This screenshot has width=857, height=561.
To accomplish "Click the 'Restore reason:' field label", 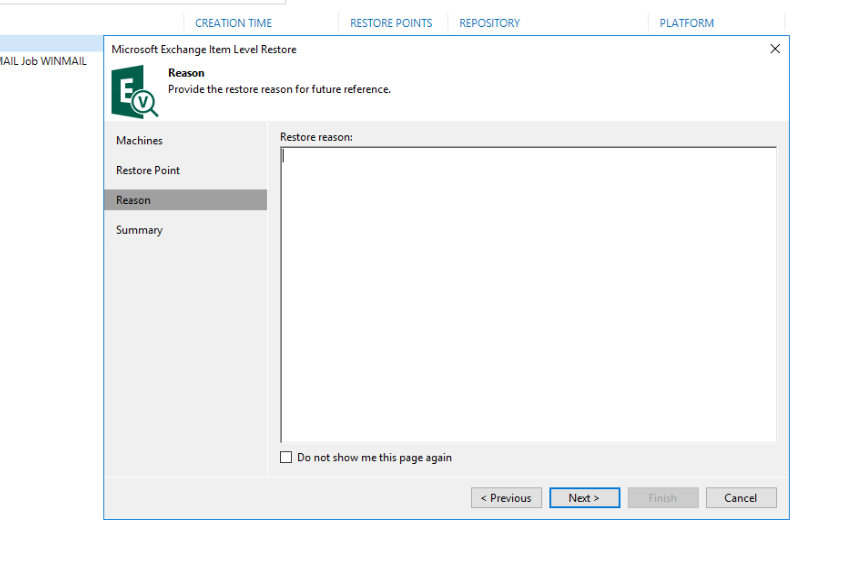I will (x=316, y=137).
